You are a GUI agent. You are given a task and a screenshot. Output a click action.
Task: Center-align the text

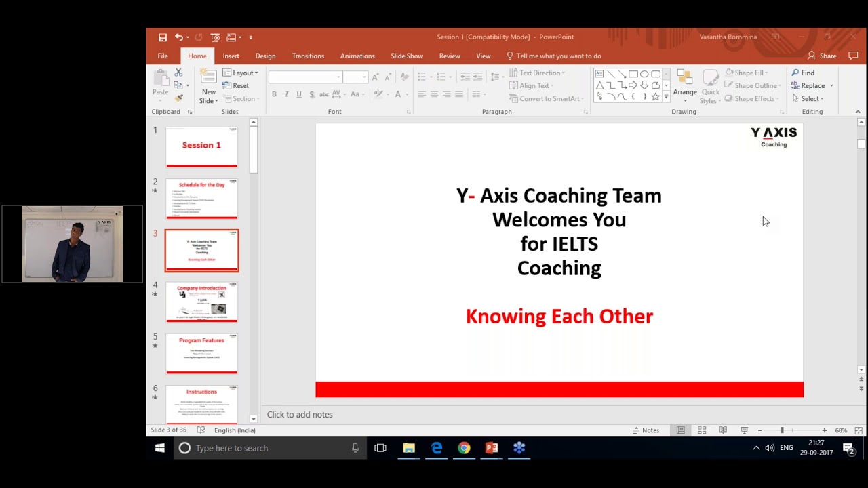pyautogui.click(x=434, y=94)
